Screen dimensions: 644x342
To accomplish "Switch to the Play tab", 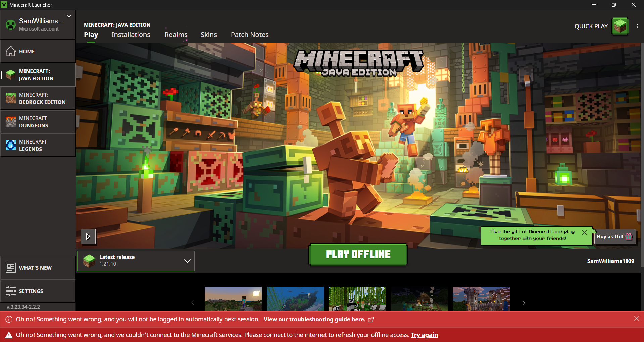I will pos(91,35).
